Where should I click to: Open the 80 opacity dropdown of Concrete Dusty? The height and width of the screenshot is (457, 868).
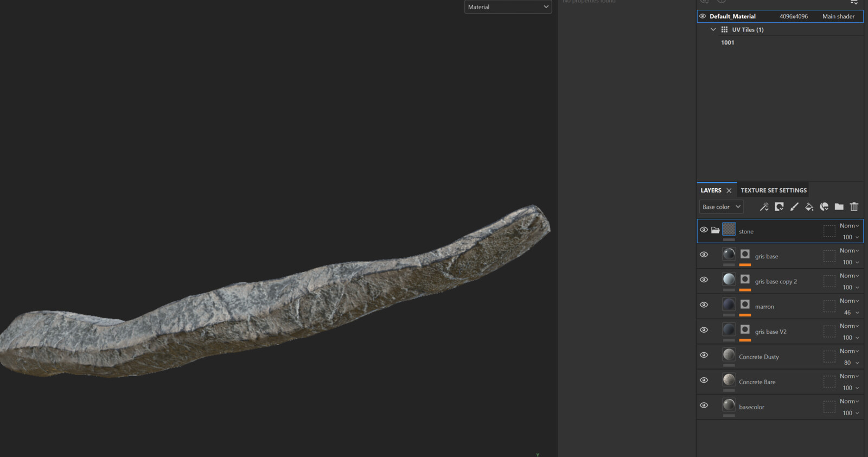(x=851, y=363)
